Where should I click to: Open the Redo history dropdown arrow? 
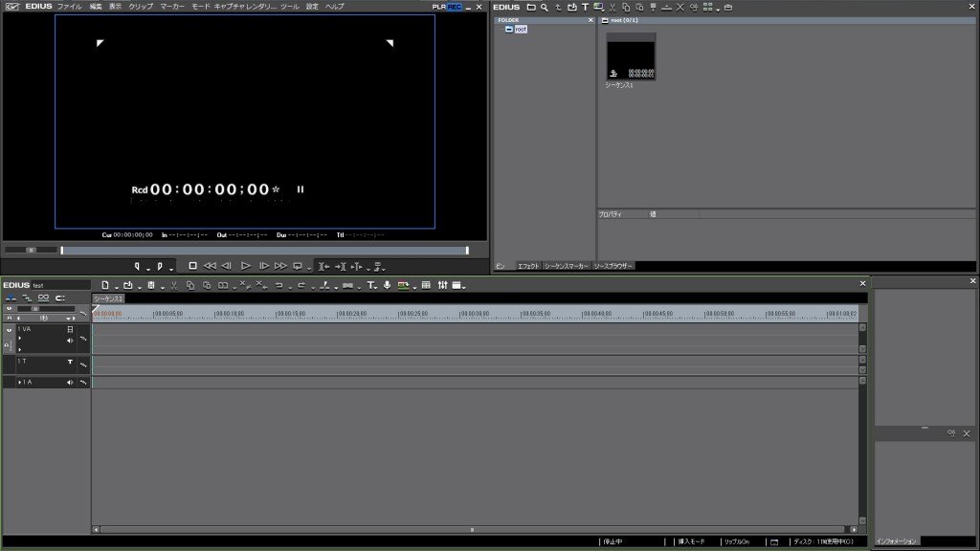pyautogui.click(x=313, y=287)
